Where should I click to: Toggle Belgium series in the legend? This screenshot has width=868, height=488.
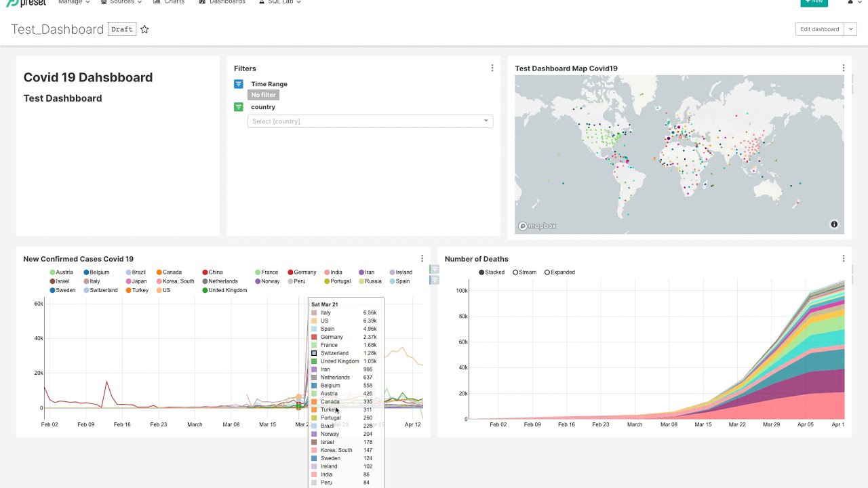[96, 272]
